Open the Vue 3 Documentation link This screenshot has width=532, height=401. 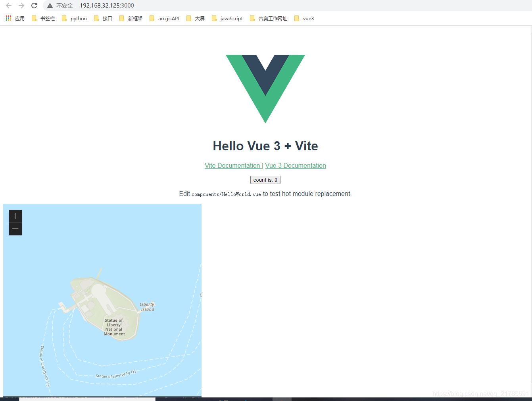tap(296, 165)
